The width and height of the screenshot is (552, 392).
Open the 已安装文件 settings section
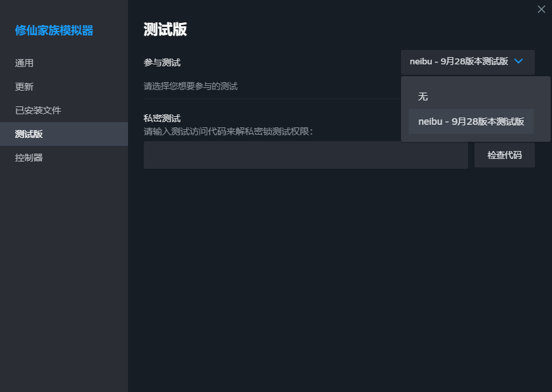(x=64, y=110)
